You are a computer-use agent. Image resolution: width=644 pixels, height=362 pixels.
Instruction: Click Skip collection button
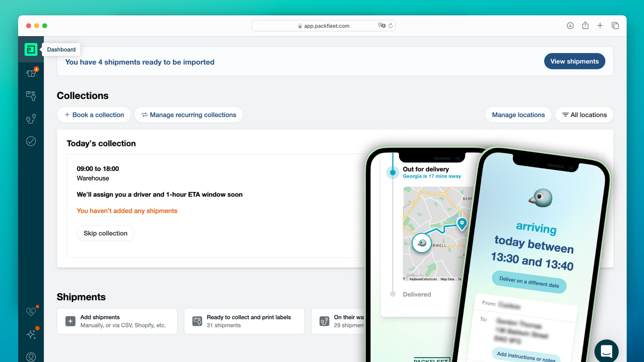[x=106, y=233]
